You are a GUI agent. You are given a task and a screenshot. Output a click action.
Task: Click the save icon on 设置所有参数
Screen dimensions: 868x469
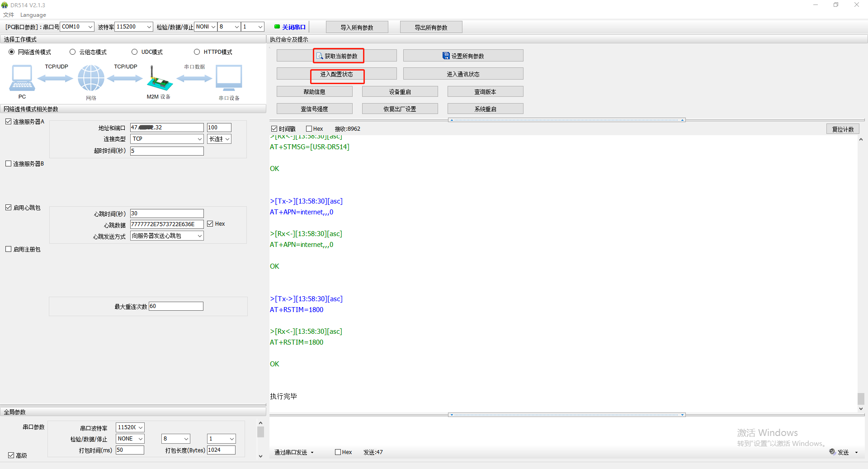point(446,56)
